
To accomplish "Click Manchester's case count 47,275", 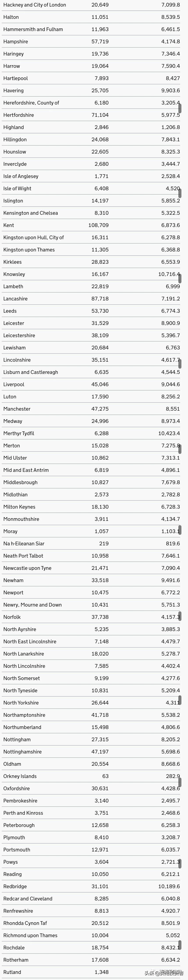I will pyautogui.click(x=100, y=409).
